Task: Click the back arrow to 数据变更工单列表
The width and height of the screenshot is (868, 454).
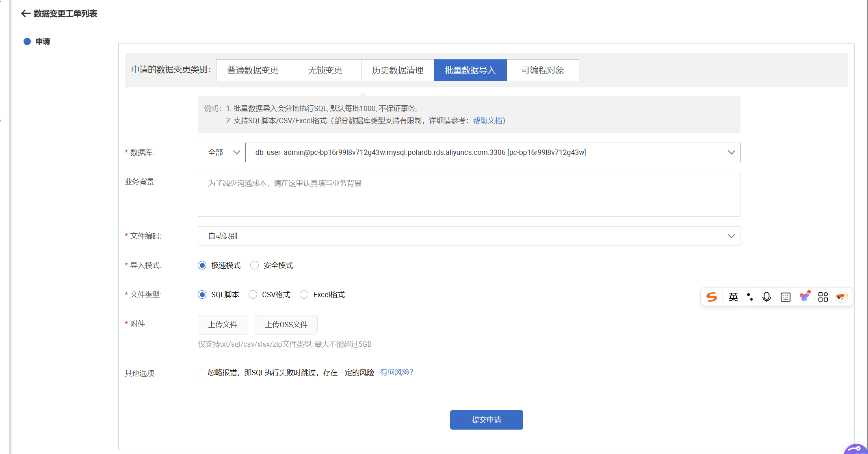Action: (26, 13)
